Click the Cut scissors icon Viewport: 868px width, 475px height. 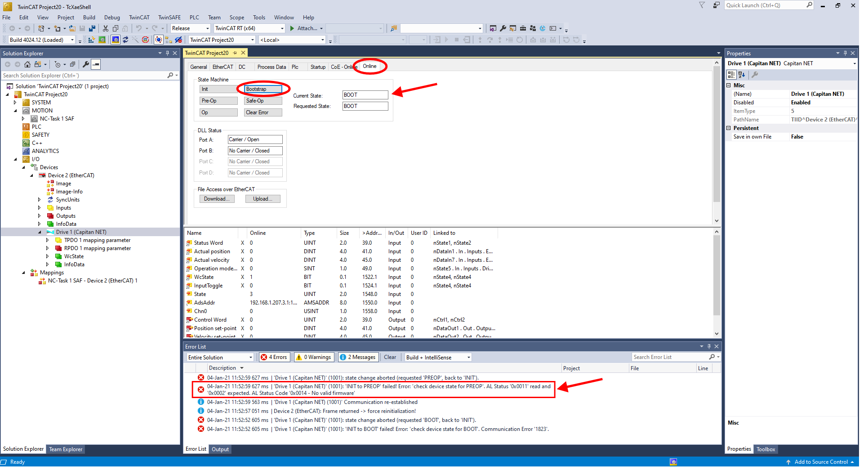pos(106,28)
